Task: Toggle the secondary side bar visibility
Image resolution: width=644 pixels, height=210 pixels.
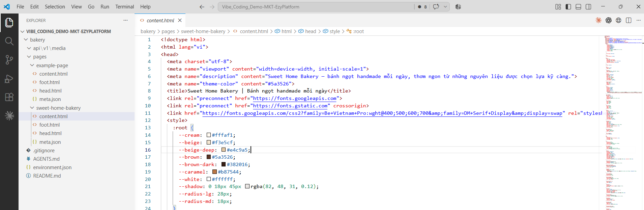Action: 588,7
